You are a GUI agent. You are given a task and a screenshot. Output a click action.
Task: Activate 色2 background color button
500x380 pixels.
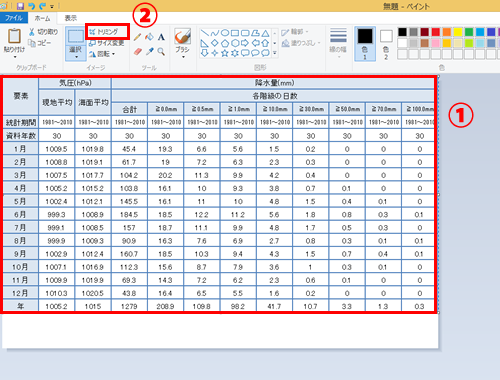pos(386,44)
